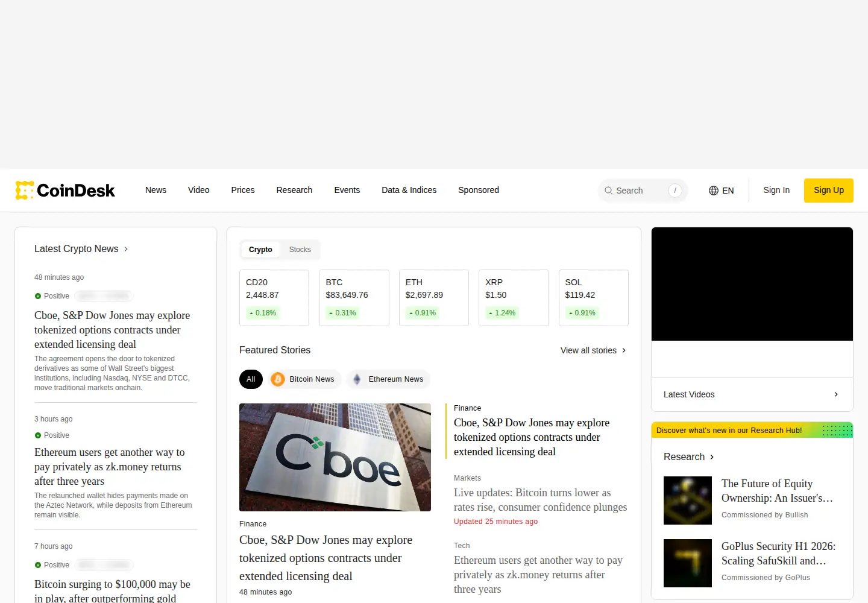Image resolution: width=868 pixels, height=603 pixels.
Task: Open the Prices menu
Action: tap(243, 190)
